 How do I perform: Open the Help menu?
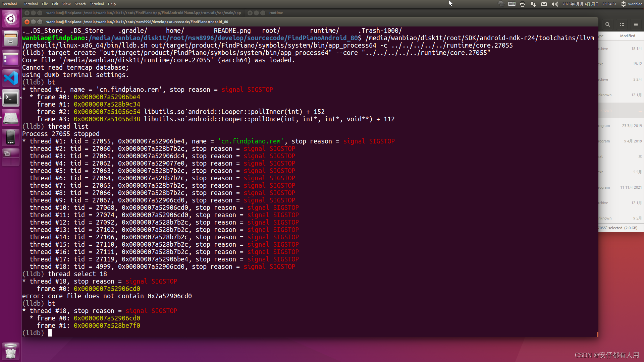(112, 4)
